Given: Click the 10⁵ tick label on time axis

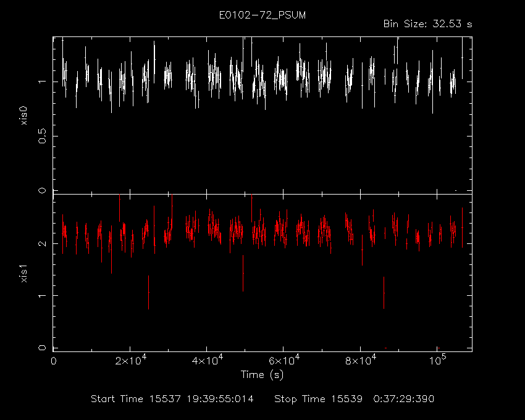Looking at the screenshot, I should tap(437, 359).
